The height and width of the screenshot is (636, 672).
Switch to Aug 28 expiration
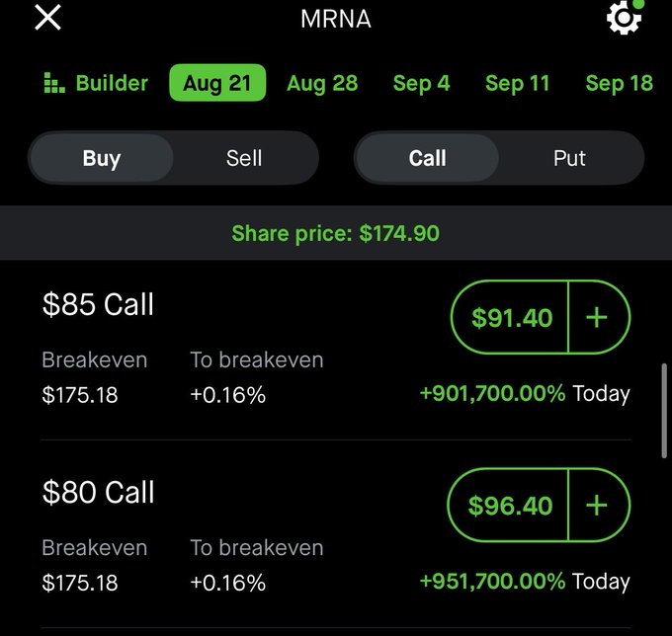coord(322,83)
